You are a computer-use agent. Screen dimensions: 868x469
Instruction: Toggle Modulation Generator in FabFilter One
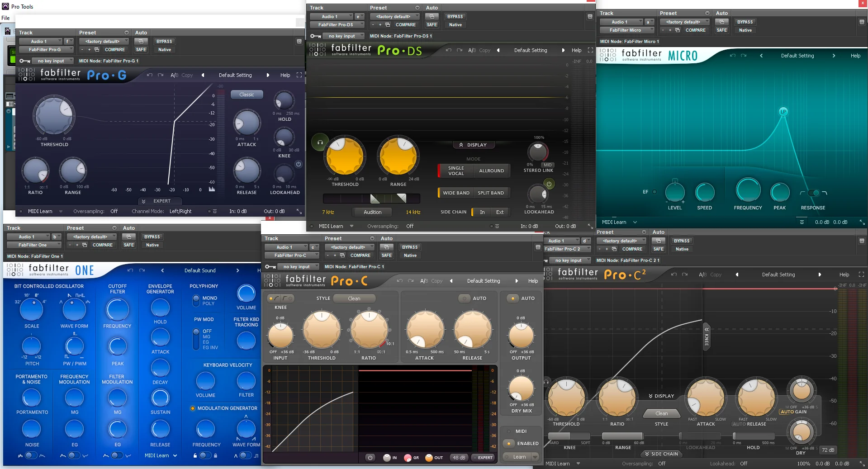point(193,408)
